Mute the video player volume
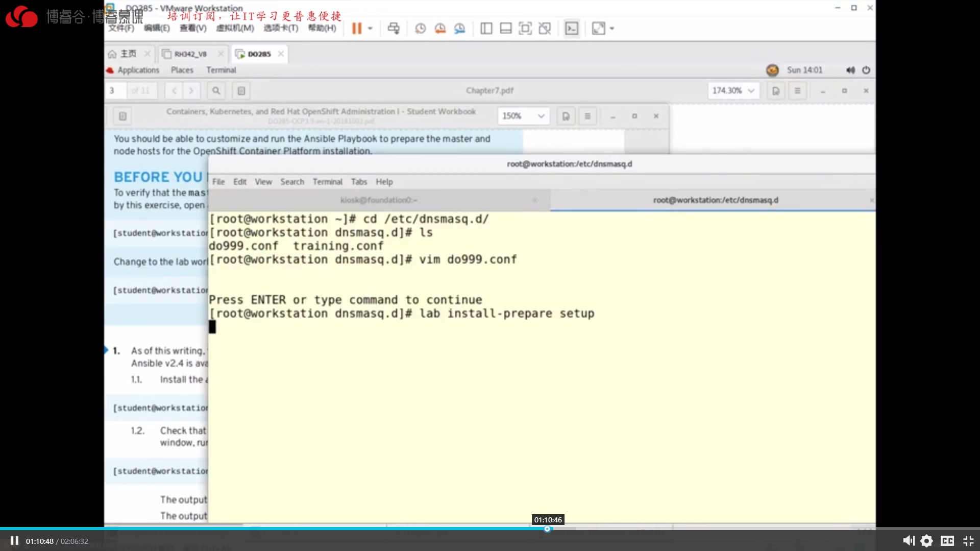This screenshot has width=980, height=551. tap(909, 541)
